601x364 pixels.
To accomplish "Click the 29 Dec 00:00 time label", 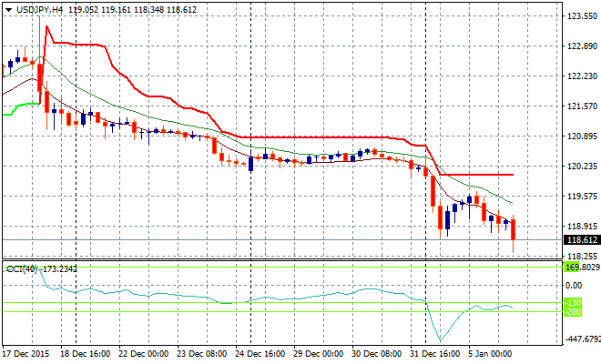I will [318, 353].
